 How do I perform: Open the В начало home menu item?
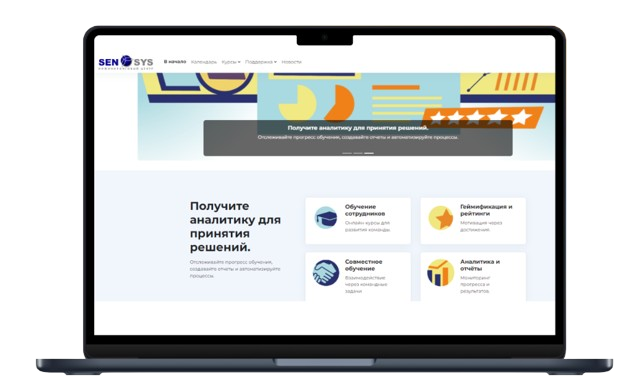(x=175, y=62)
